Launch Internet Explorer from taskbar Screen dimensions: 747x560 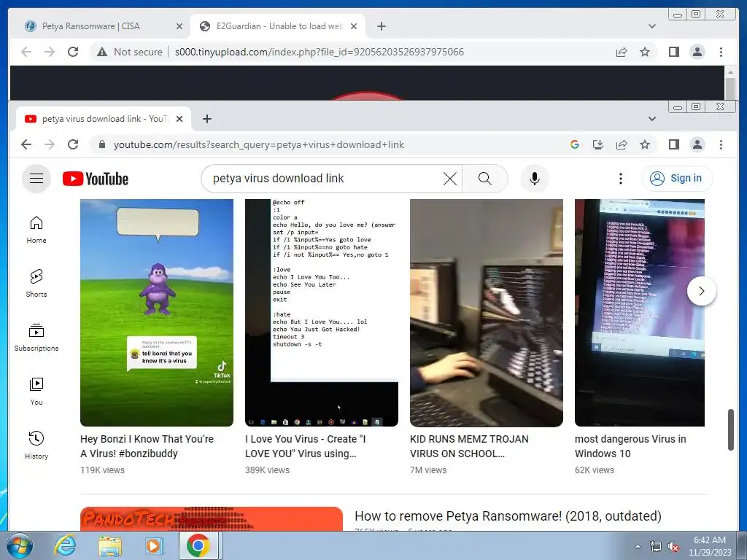65,545
